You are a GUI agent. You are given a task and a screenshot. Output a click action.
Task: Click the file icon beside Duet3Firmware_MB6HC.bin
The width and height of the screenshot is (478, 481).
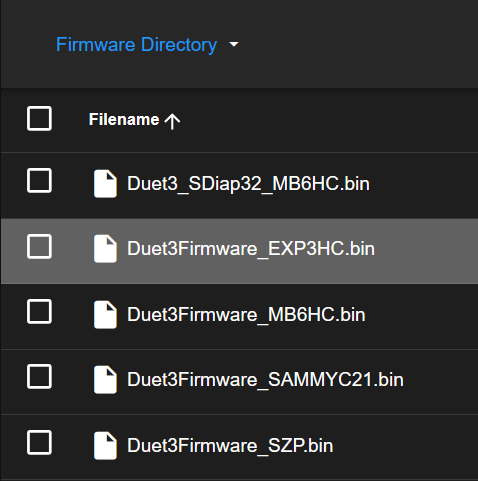click(x=105, y=314)
